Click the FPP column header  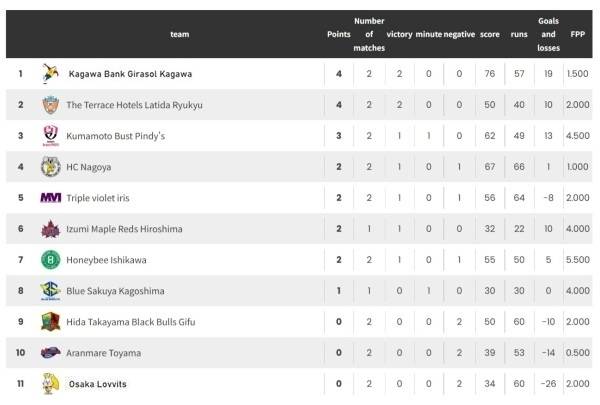(x=578, y=34)
